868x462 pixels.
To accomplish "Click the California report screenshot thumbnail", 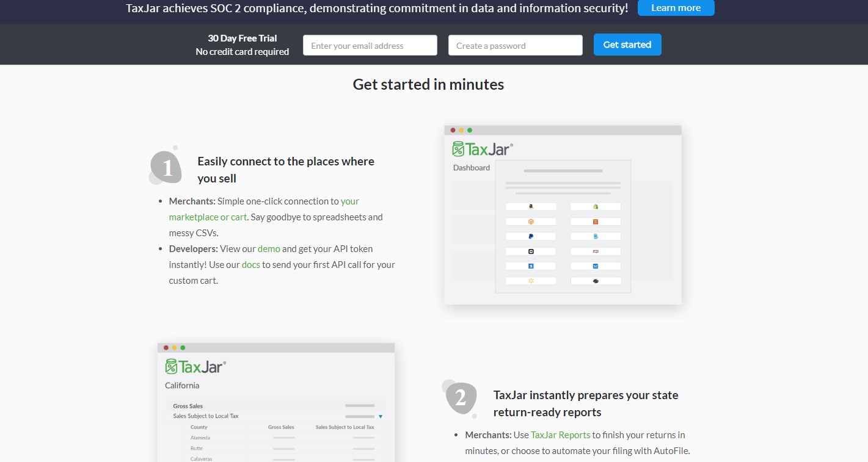I will coord(276,402).
